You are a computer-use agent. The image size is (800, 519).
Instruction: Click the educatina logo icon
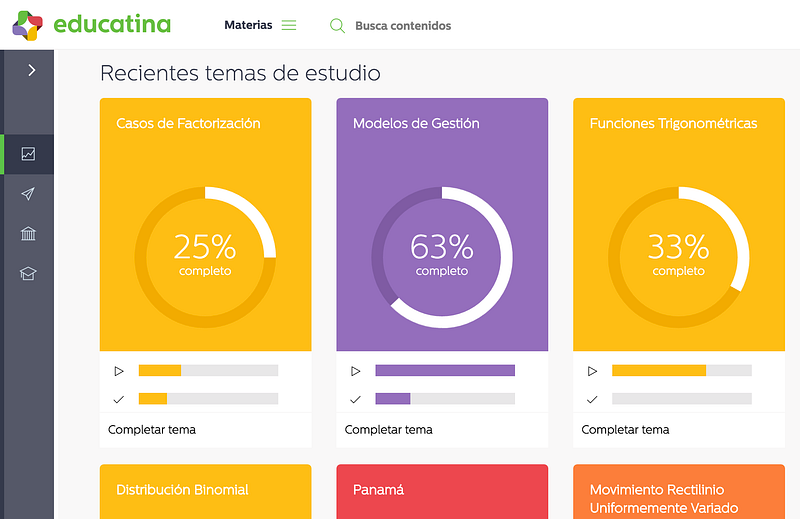pyautogui.click(x=27, y=25)
